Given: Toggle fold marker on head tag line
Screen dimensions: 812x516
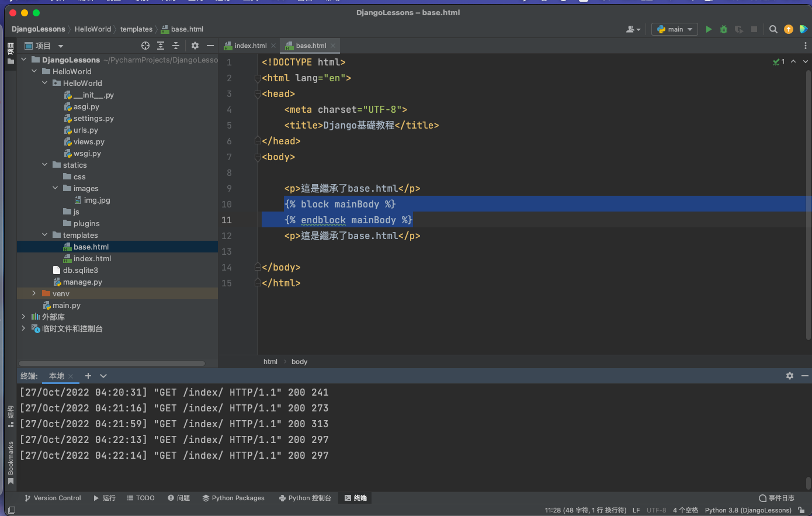Looking at the screenshot, I should pyautogui.click(x=258, y=94).
